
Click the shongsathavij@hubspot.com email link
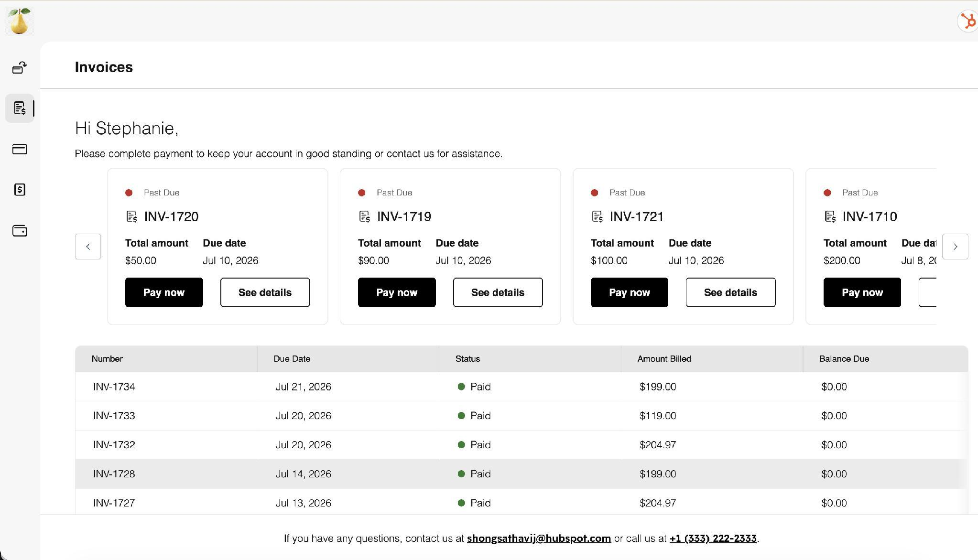pyautogui.click(x=539, y=538)
